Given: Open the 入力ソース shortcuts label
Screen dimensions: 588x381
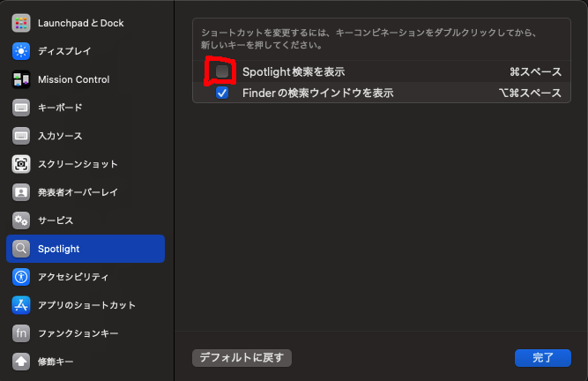Looking at the screenshot, I should 60,136.
